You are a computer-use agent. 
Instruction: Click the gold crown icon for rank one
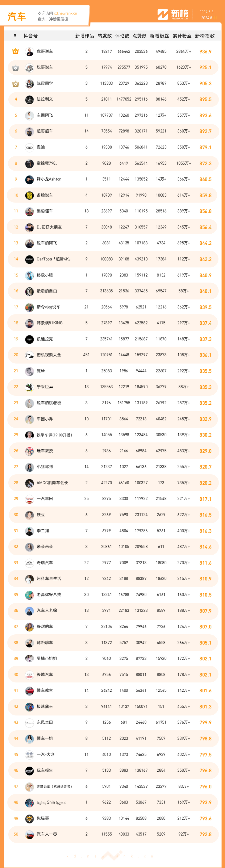click(x=15, y=52)
